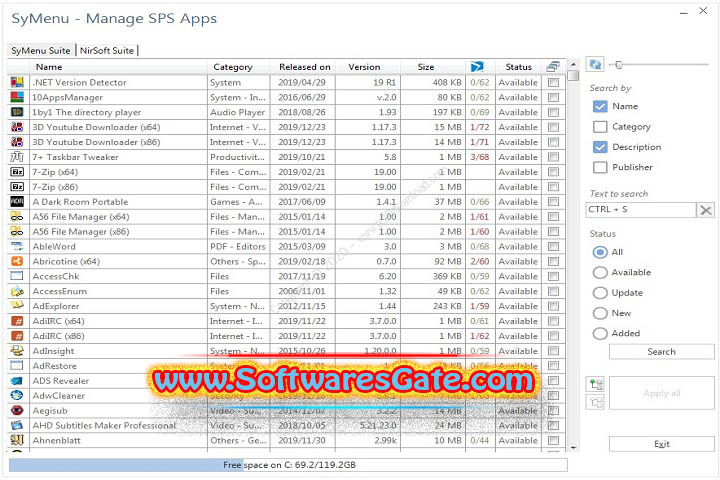Viewport: 720px width, 480px height.
Task: Click the A Dark Room Portable icon
Action: pyautogui.click(x=17, y=202)
